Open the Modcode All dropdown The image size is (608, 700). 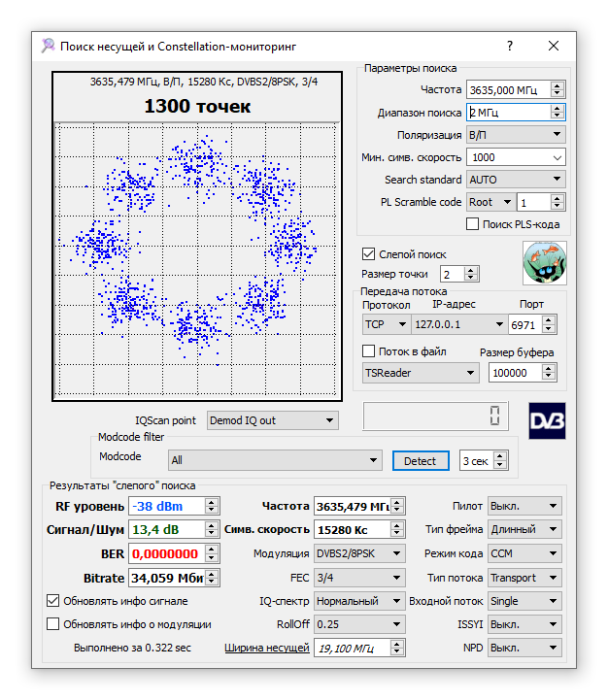pos(275,461)
